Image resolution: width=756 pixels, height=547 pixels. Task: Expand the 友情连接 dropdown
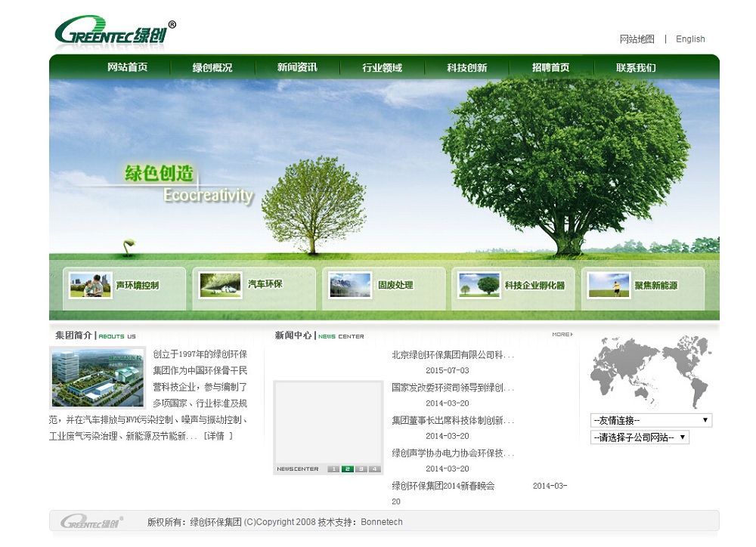[x=651, y=420]
